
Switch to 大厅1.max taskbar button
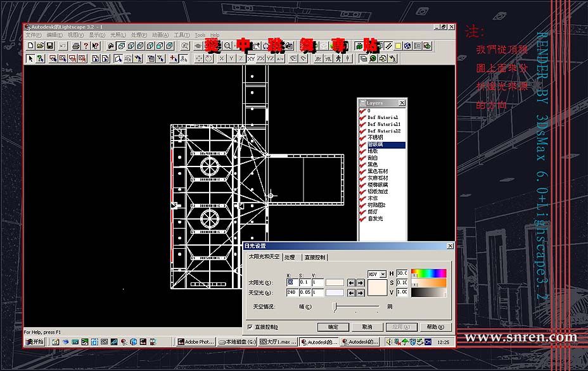(278, 342)
